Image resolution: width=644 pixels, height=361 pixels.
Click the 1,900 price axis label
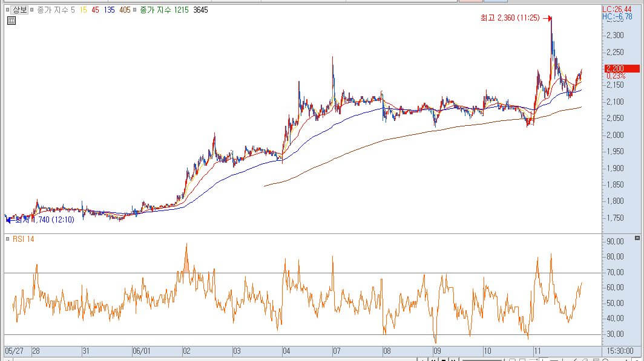click(x=615, y=168)
